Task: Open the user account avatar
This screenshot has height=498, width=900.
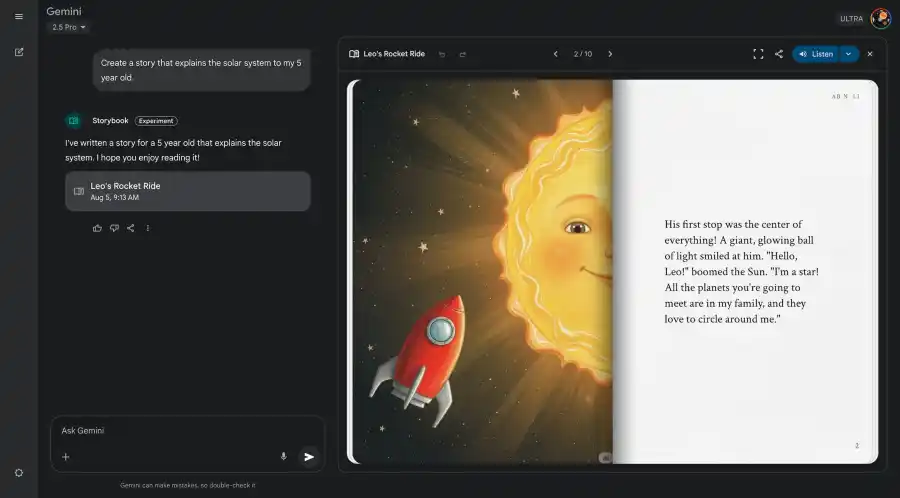Action: (880, 18)
